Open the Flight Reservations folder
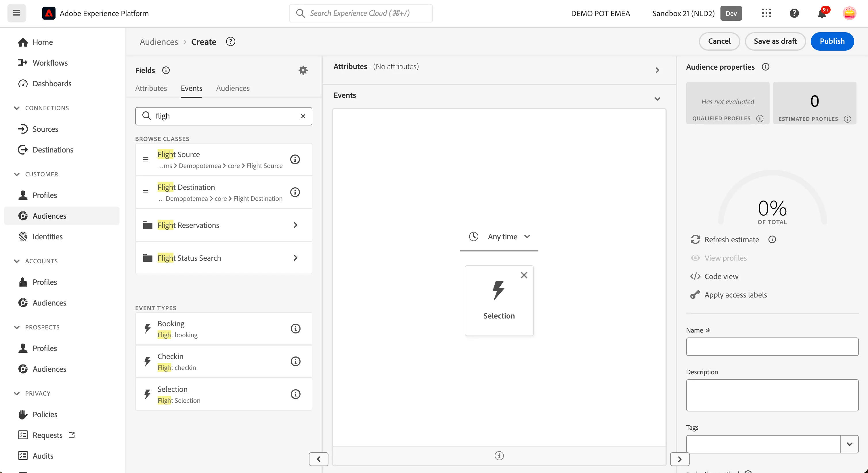Screen dimensions: 868x473 pyautogui.click(x=223, y=225)
